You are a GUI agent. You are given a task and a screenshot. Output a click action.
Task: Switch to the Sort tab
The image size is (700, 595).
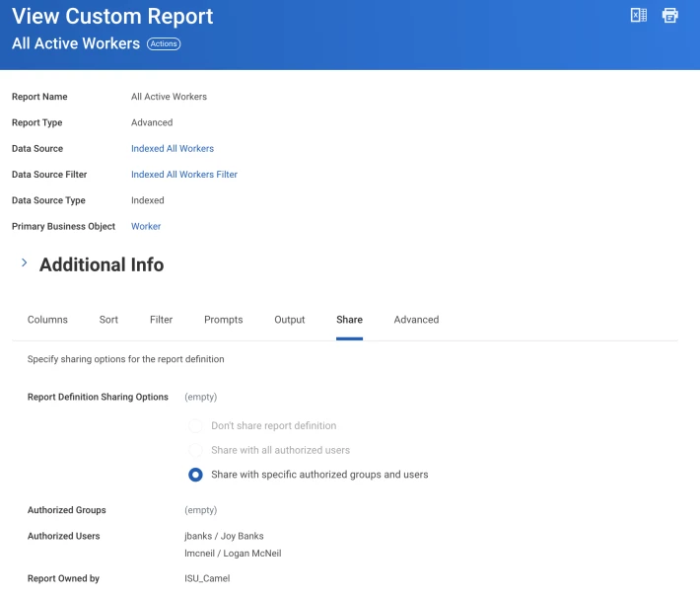pos(108,320)
